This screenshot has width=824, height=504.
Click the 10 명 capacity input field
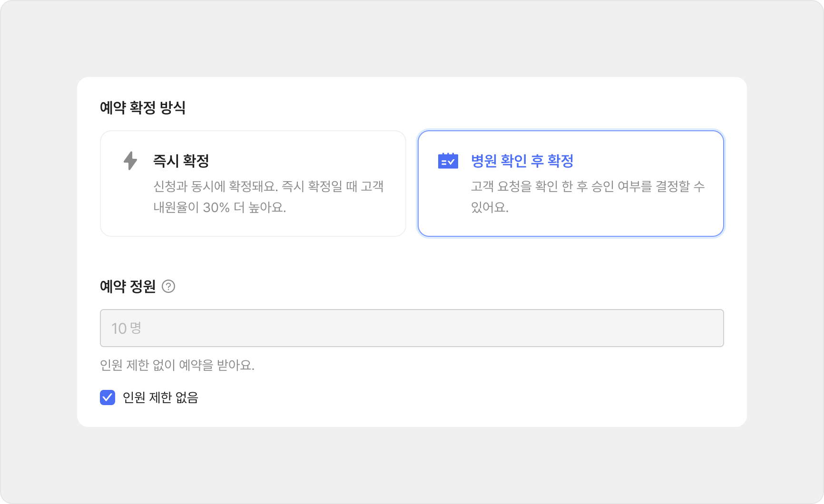[x=412, y=328]
